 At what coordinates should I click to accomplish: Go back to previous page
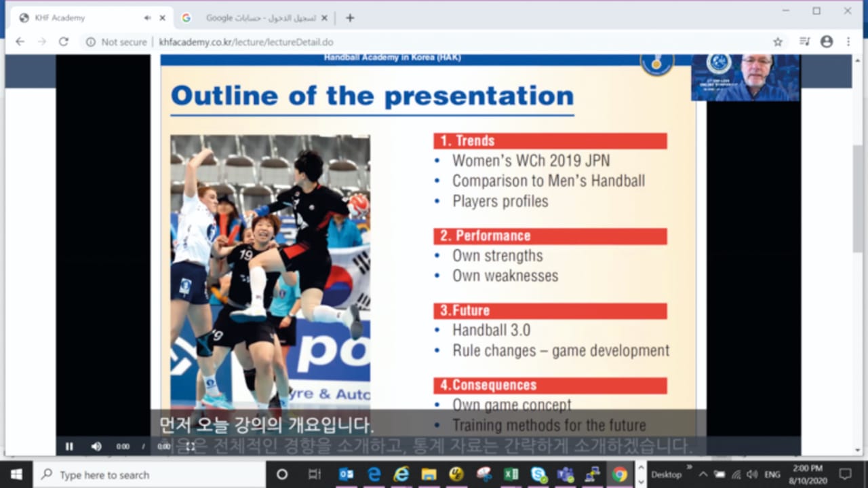click(20, 41)
